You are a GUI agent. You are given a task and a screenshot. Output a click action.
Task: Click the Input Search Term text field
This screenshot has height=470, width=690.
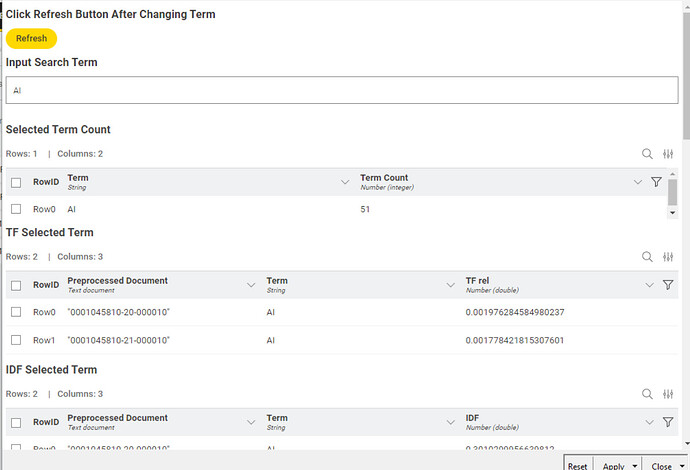tap(341, 90)
